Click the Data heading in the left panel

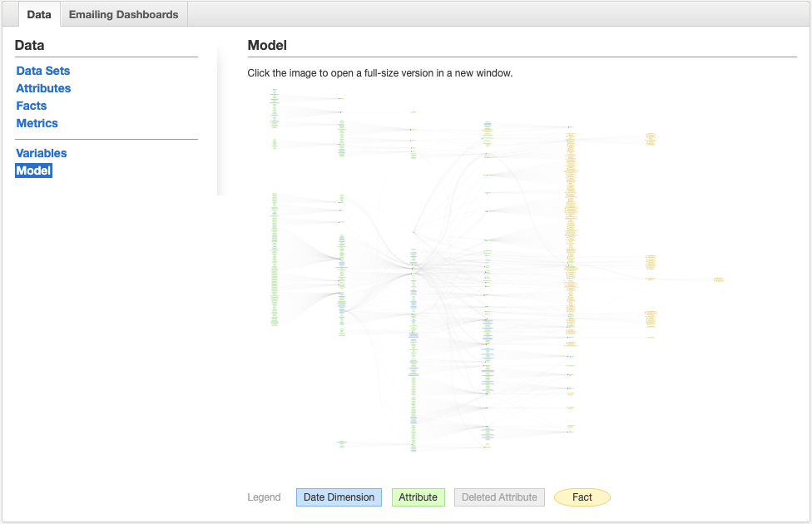[x=28, y=45]
